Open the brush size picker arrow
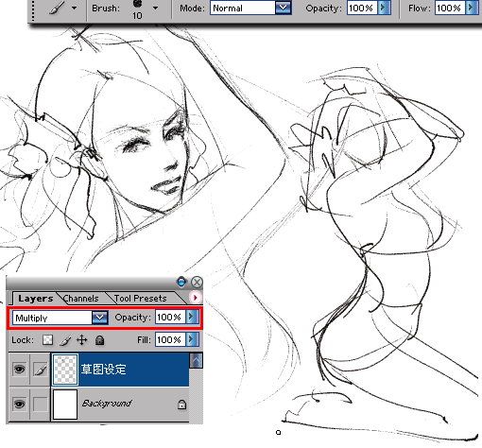 pos(155,8)
